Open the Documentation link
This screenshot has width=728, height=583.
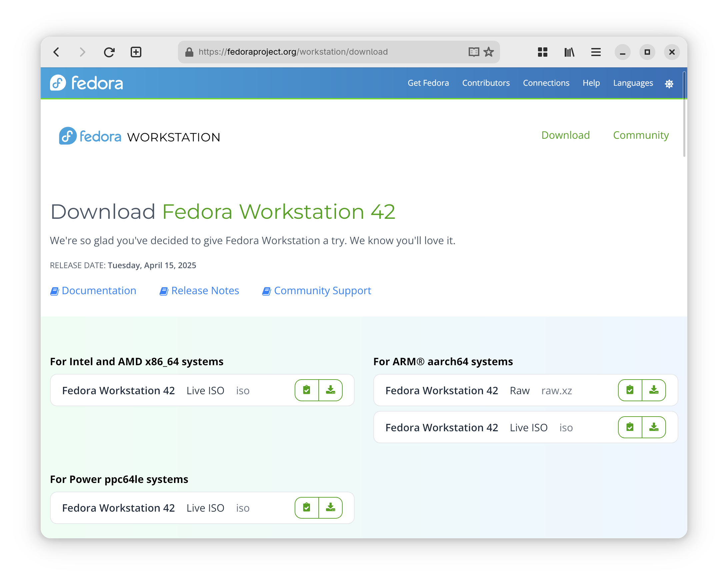[x=93, y=290]
